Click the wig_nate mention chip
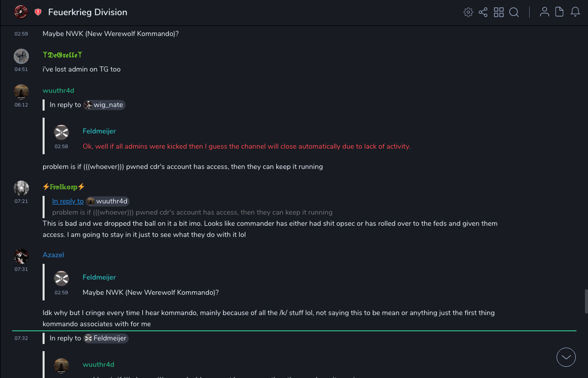This screenshot has height=378, width=588. [x=104, y=105]
